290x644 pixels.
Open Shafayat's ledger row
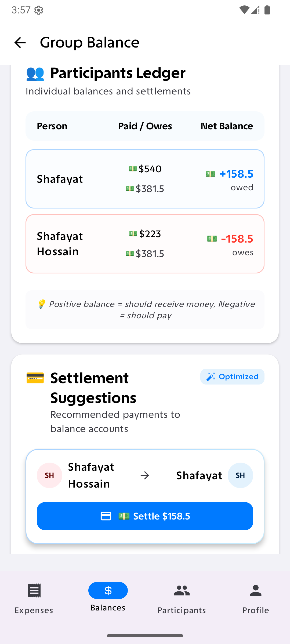[145, 179]
